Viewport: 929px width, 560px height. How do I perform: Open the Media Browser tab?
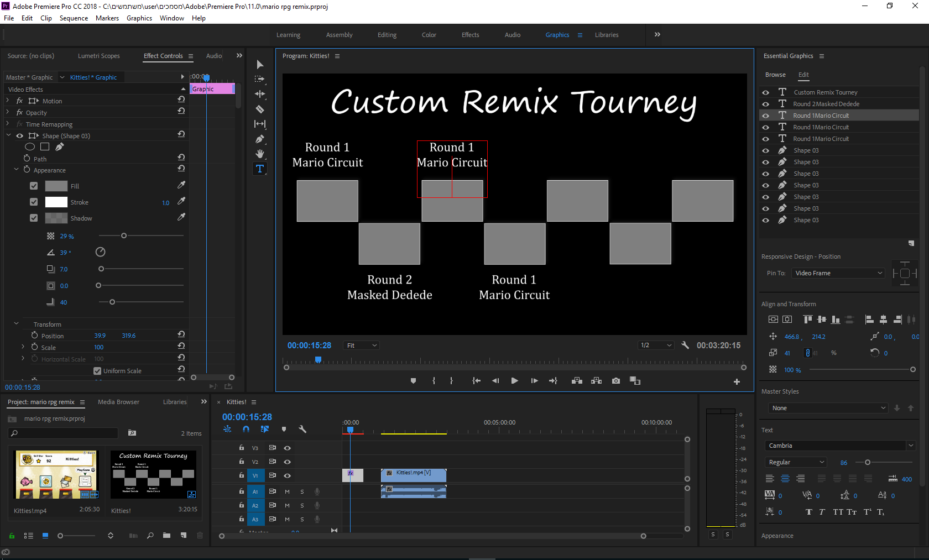118,402
